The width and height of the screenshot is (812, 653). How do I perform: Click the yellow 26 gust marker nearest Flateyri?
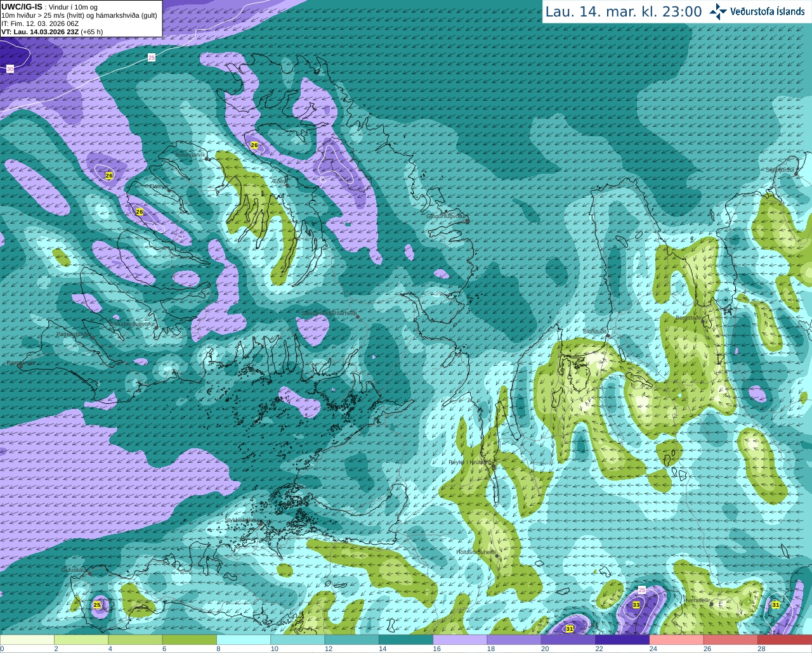click(x=140, y=211)
